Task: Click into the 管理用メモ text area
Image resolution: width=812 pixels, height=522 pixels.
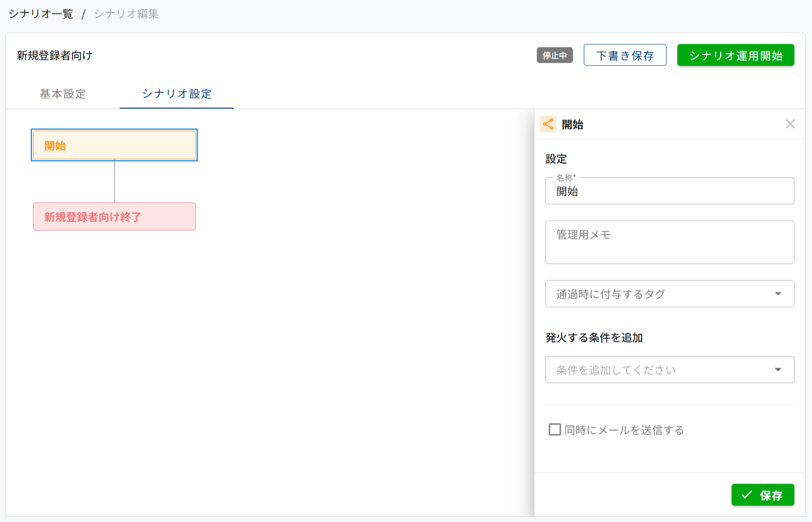Action: [669, 242]
